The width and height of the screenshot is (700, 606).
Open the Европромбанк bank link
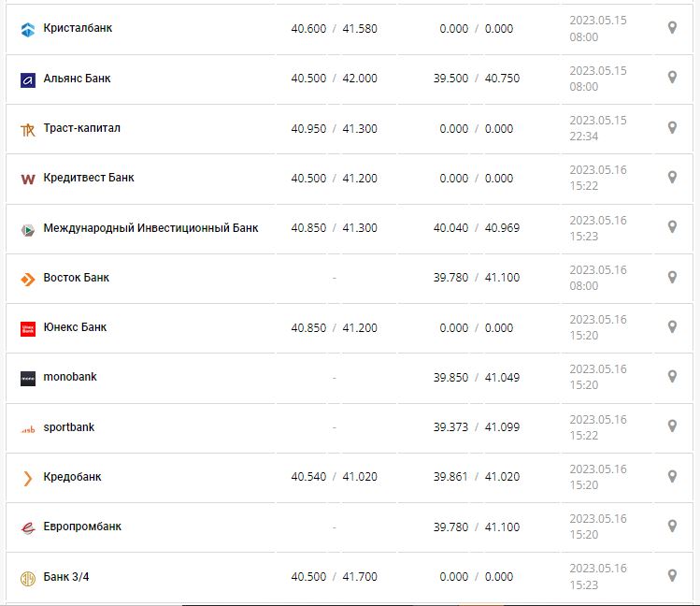[82, 527]
